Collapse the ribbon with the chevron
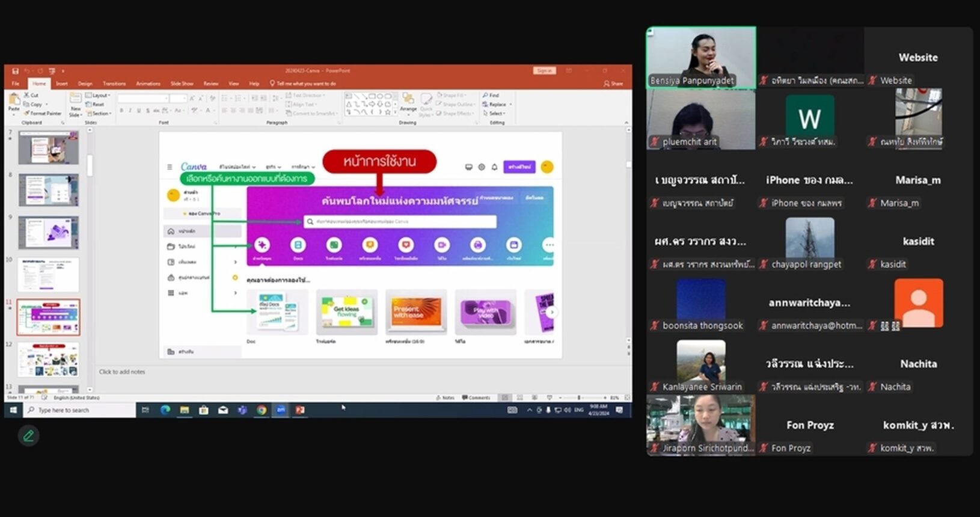Image resolution: width=980 pixels, height=517 pixels. (x=626, y=122)
